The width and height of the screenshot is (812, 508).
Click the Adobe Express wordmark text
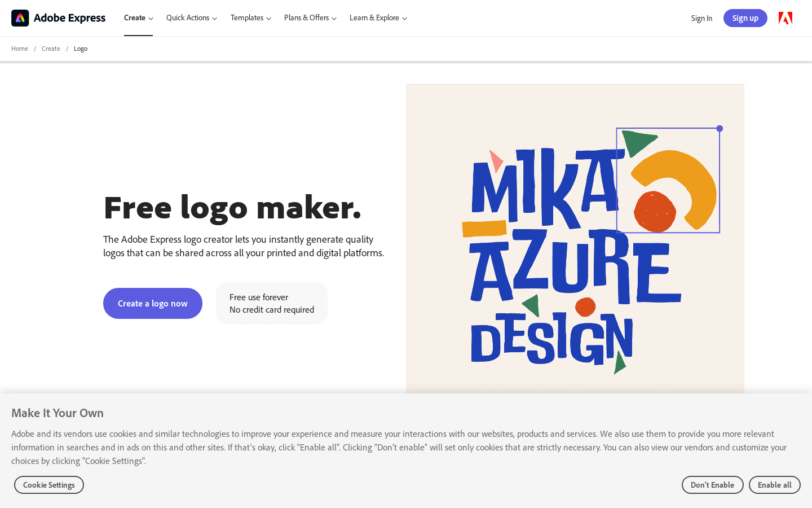pyautogui.click(x=69, y=18)
